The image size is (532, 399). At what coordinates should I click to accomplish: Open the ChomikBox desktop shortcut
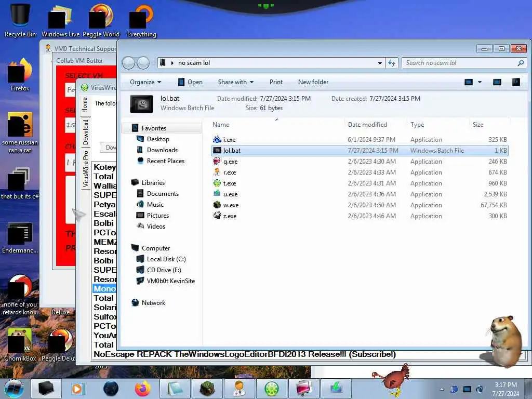pyautogui.click(x=20, y=344)
